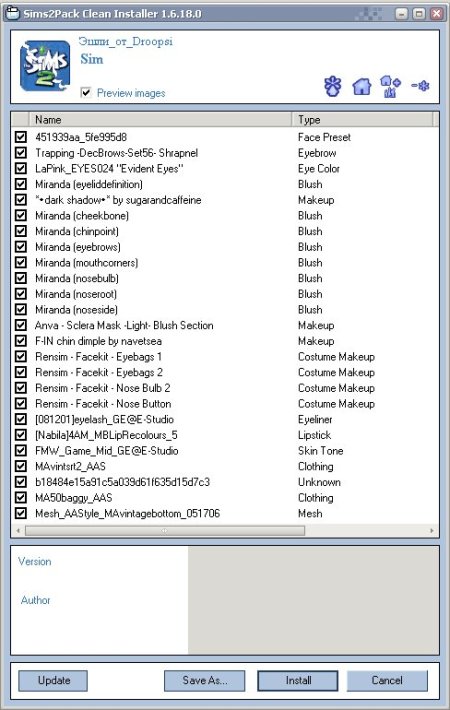Click the installer app icon in title bar

click(x=13, y=14)
